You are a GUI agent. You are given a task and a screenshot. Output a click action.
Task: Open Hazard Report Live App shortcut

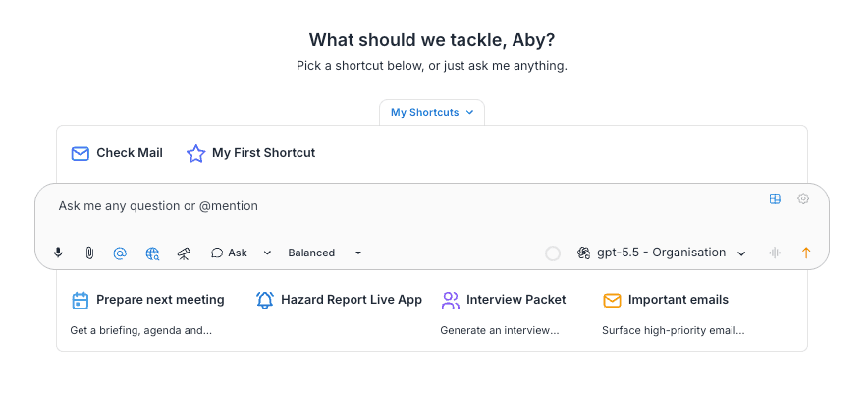339,300
